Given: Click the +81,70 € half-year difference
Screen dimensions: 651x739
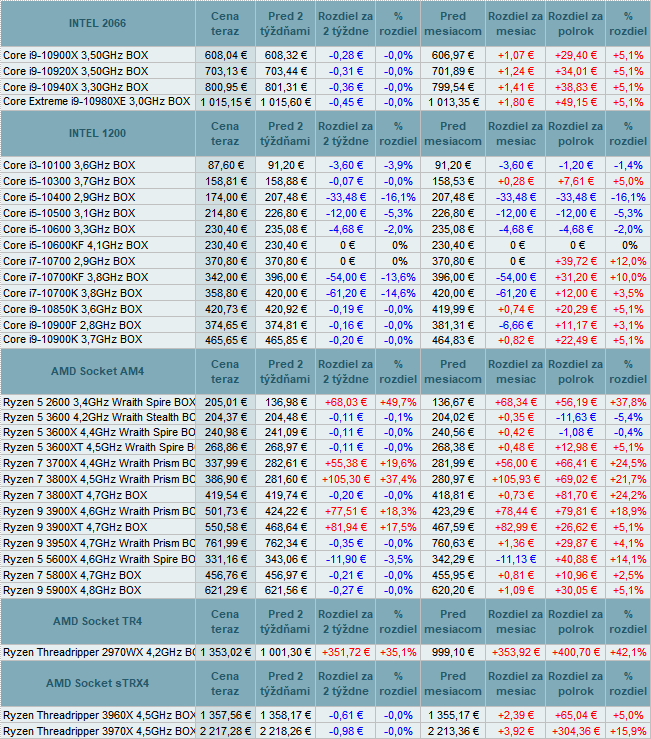Looking at the screenshot, I should 576,496.
